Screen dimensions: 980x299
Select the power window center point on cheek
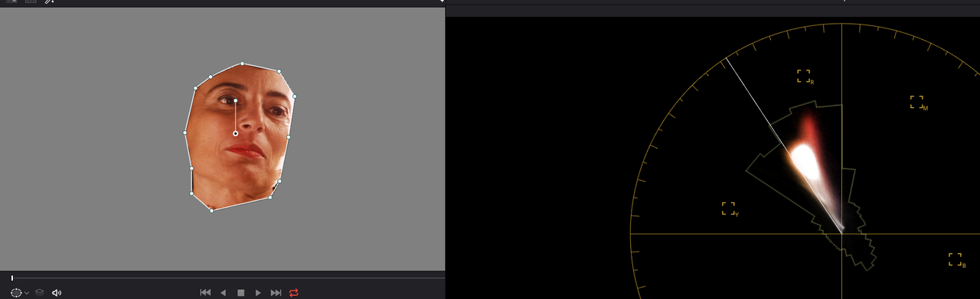tap(235, 133)
